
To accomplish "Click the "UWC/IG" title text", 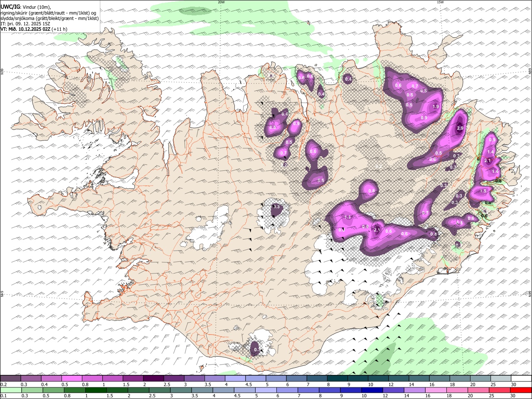I will [x=10, y=7].
